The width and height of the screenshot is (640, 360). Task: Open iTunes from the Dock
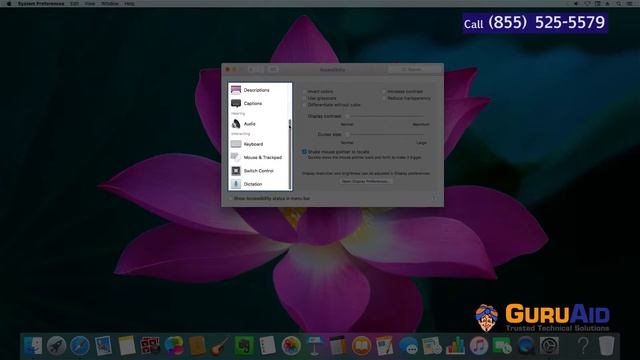click(479, 345)
